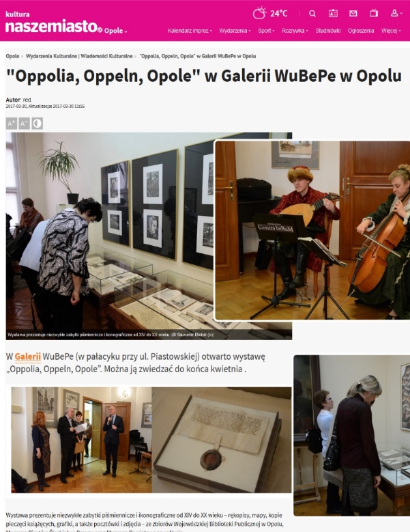Open the user account icon
410x532 pixels.
pyautogui.click(x=396, y=13)
